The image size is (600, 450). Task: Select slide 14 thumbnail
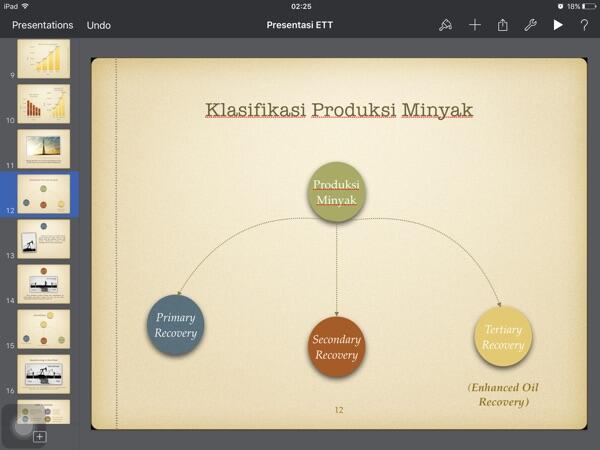point(44,284)
